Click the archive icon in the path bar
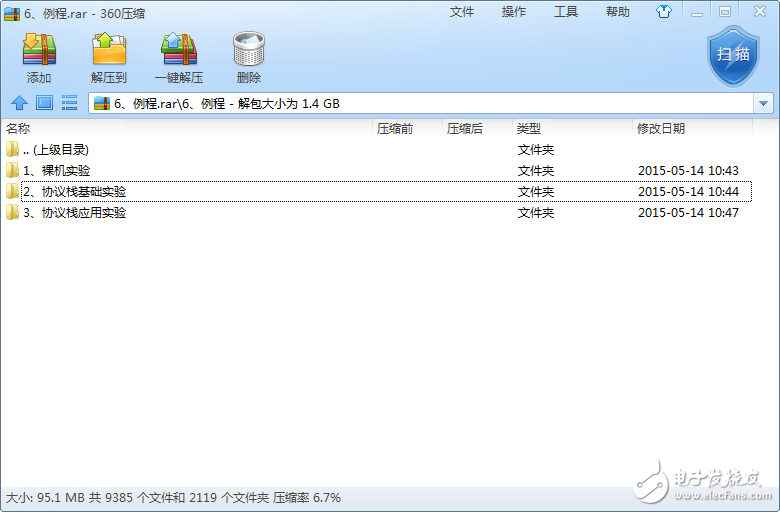This screenshot has width=780, height=512. [x=101, y=103]
